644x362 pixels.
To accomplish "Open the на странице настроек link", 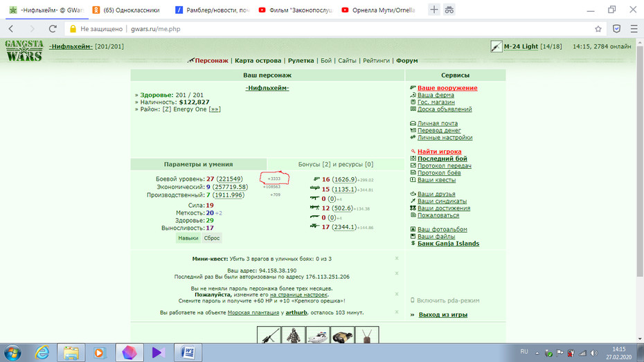I will [298, 295].
